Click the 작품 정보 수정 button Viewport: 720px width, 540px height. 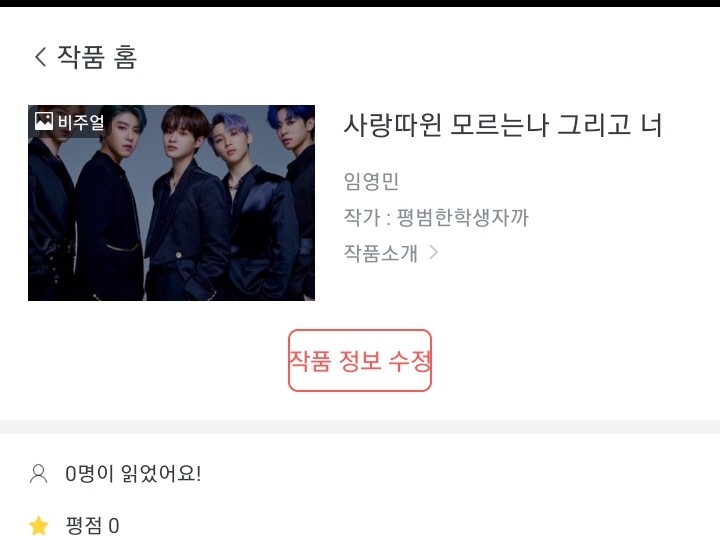click(x=360, y=360)
